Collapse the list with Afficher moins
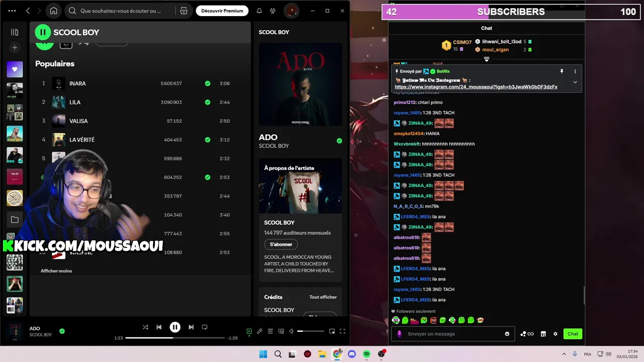This screenshot has width=644, height=362. pyautogui.click(x=56, y=271)
